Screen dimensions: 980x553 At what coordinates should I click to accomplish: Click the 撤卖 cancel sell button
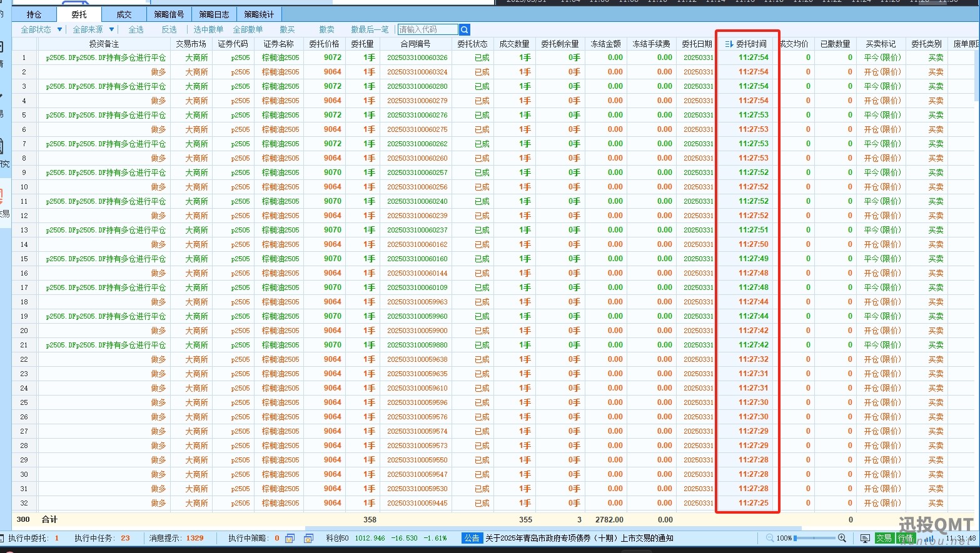pos(326,29)
